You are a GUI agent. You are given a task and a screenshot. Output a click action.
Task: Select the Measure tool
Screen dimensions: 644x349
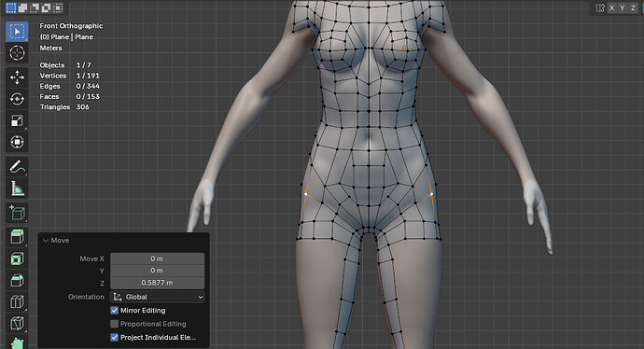[x=17, y=188]
